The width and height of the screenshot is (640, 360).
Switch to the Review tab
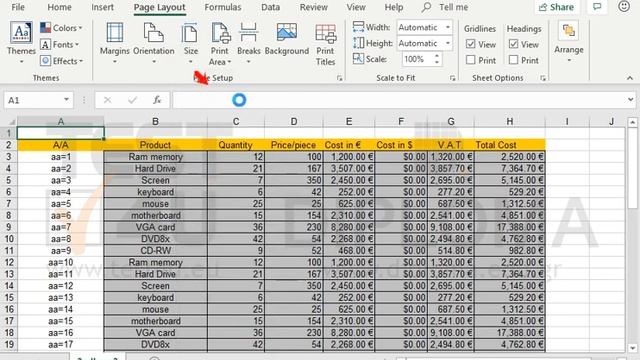coord(313,7)
